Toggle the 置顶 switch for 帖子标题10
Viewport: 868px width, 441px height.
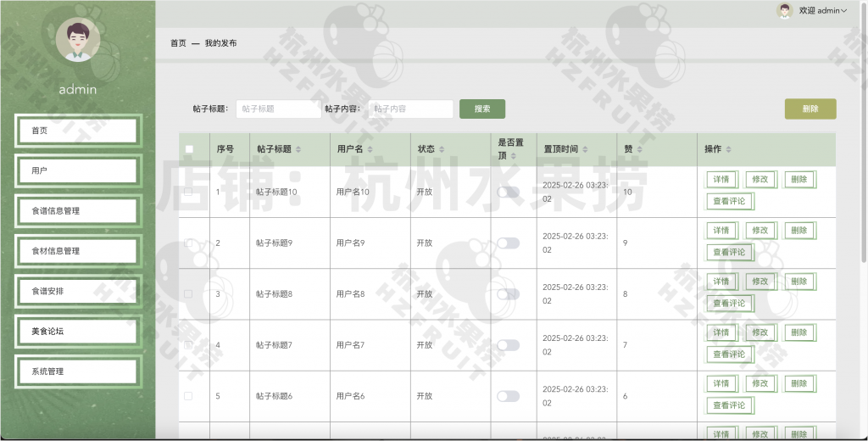[x=509, y=193]
